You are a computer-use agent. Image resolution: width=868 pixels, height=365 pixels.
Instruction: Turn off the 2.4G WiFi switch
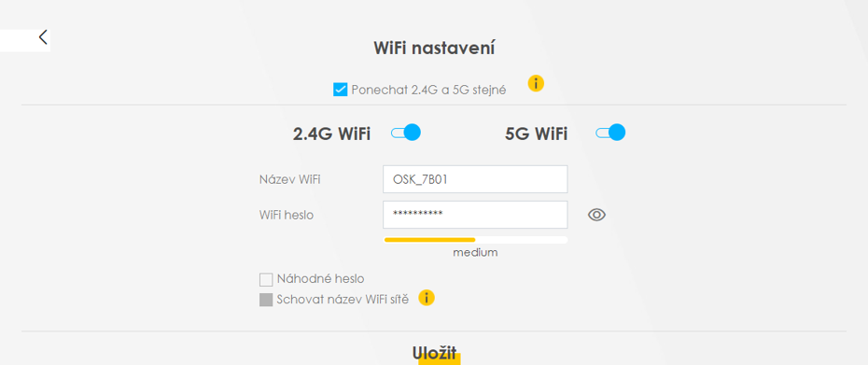[x=406, y=133]
